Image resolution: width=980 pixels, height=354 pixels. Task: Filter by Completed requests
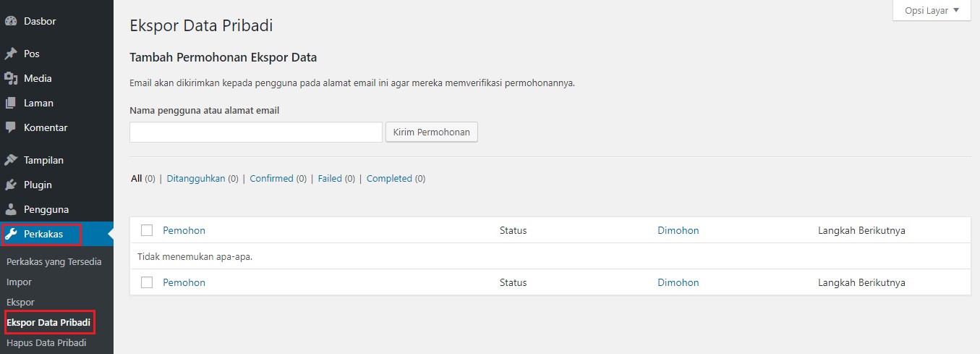[x=396, y=178]
